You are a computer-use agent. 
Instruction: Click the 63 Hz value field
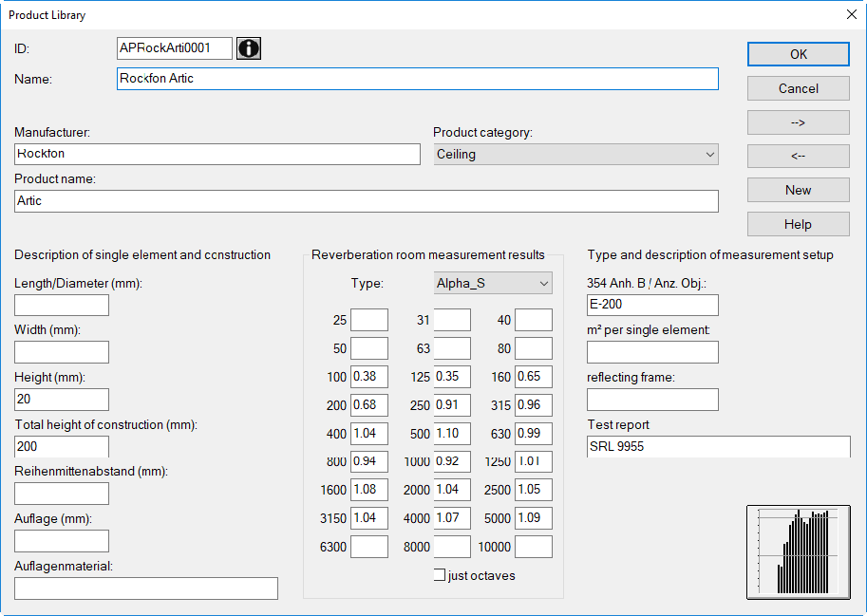(x=452, y=348)
